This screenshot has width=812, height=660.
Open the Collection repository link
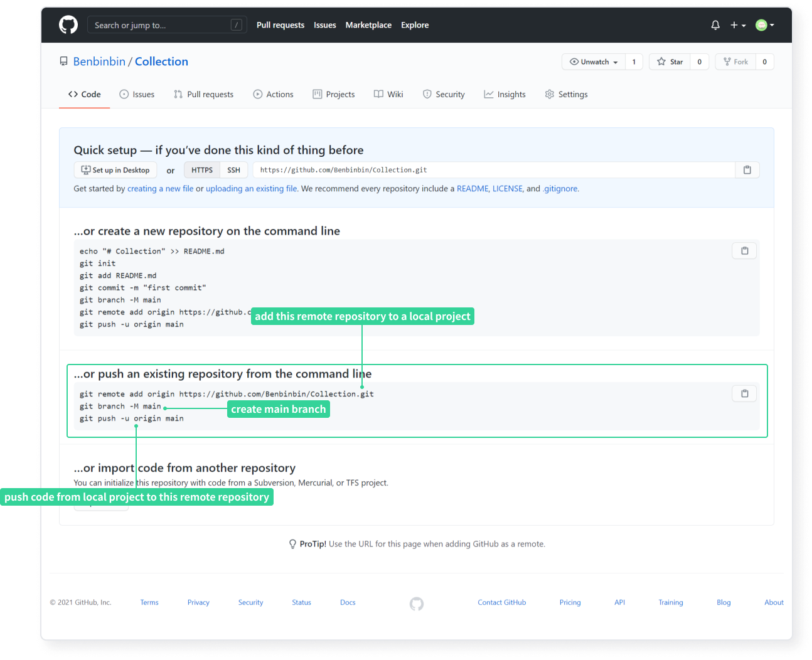click(x=161, y=61)
